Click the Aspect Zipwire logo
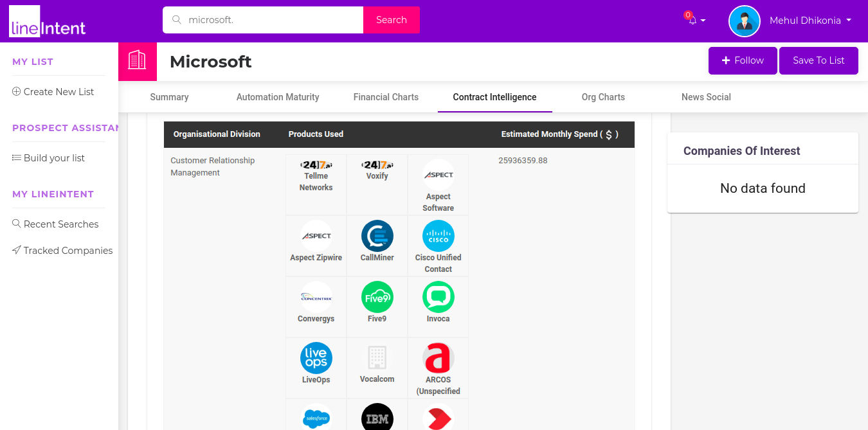 pos(316,236)
